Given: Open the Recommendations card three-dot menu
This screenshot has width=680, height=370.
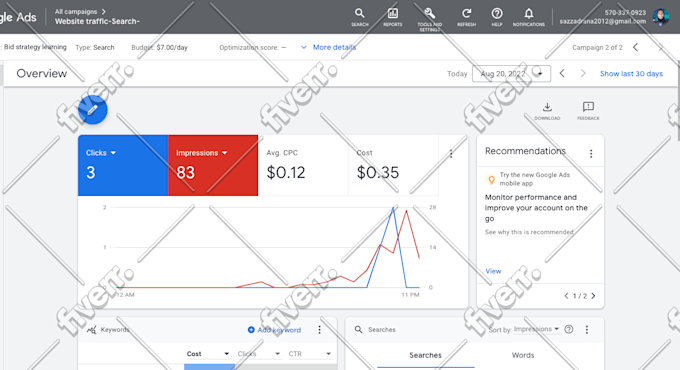Looking at the screenshot, I should click(591, 154).
